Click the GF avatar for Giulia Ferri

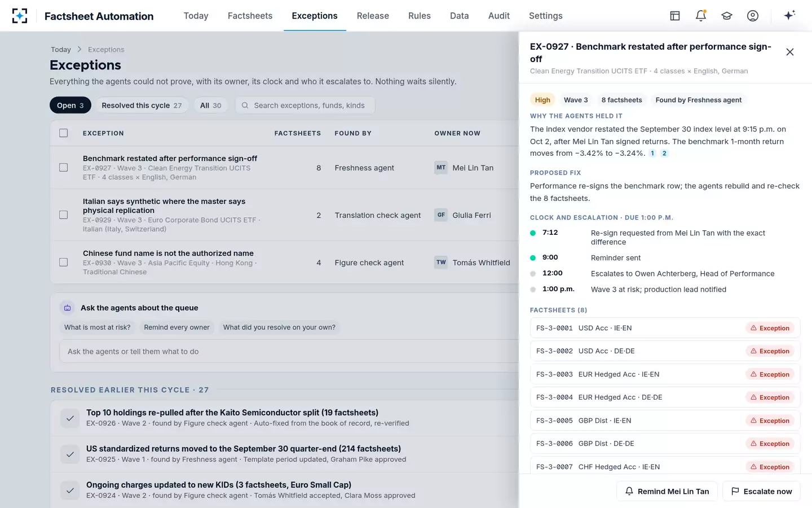tap(441, 215)
